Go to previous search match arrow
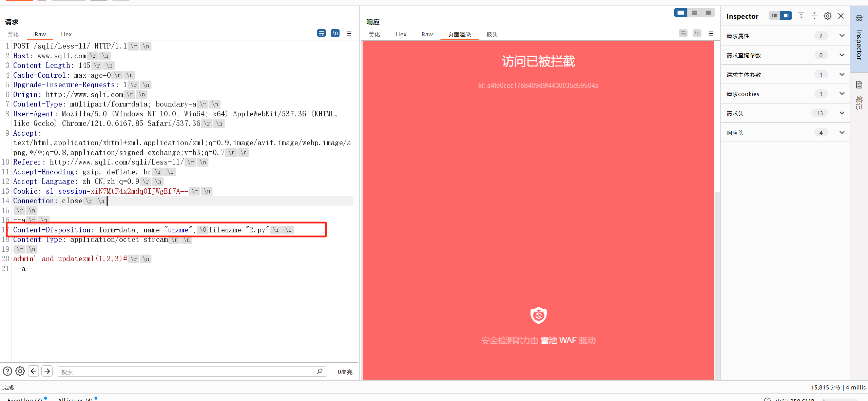This screenshot has height=401, width=868. pos(33,371)
